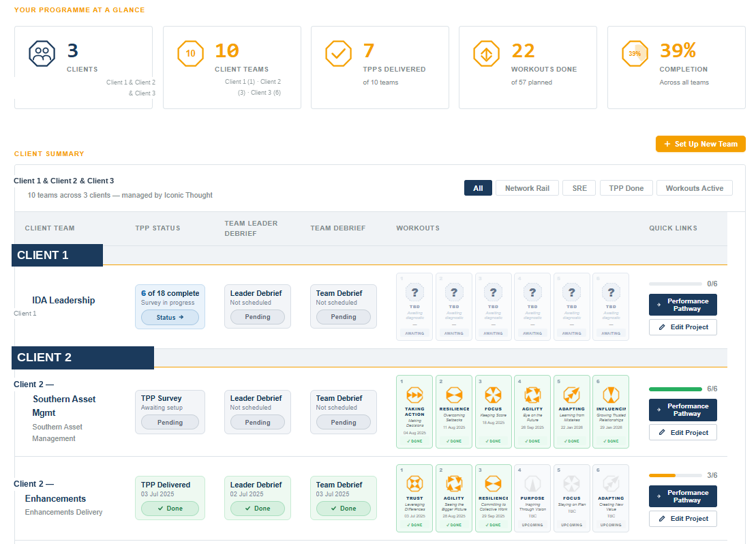756x544 pixels.
Task: Click the WORKOUTS column header
Action: point(418,228)
